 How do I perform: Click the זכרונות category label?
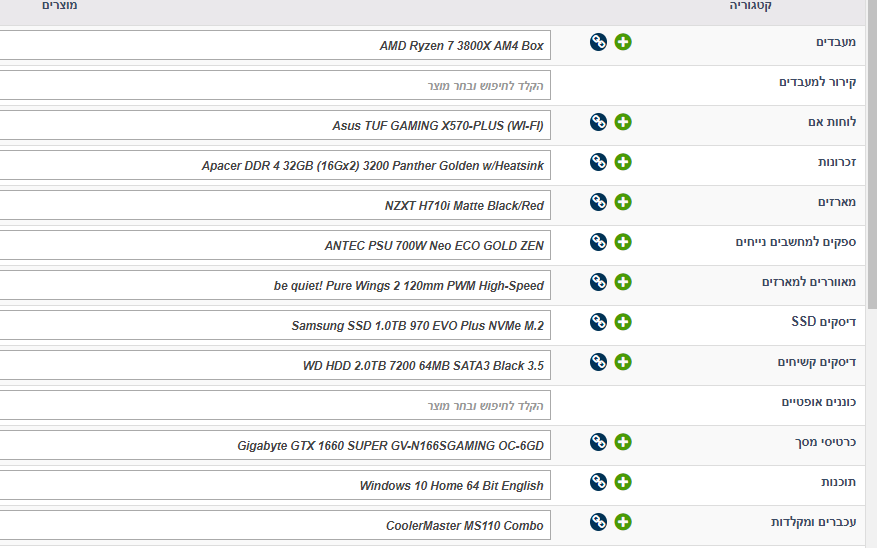tap(837, 162)
